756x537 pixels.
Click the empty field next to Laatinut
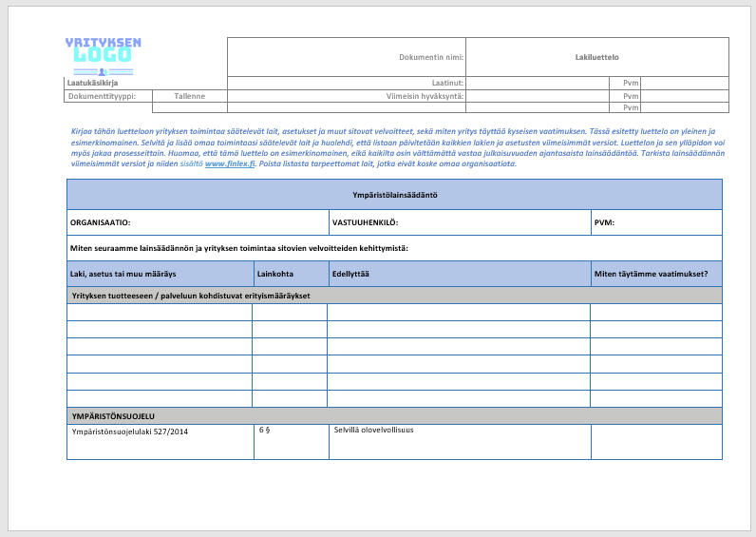(x=538, y=83)
